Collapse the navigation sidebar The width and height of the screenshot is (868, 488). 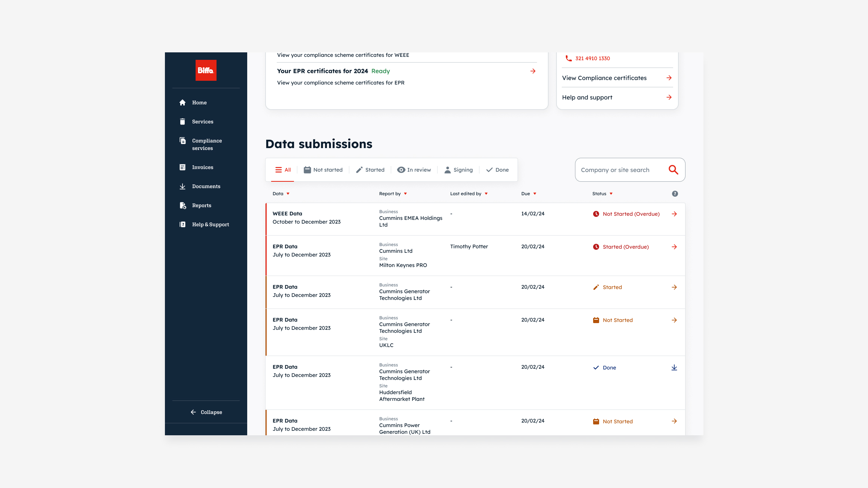(x=205, y=412)
